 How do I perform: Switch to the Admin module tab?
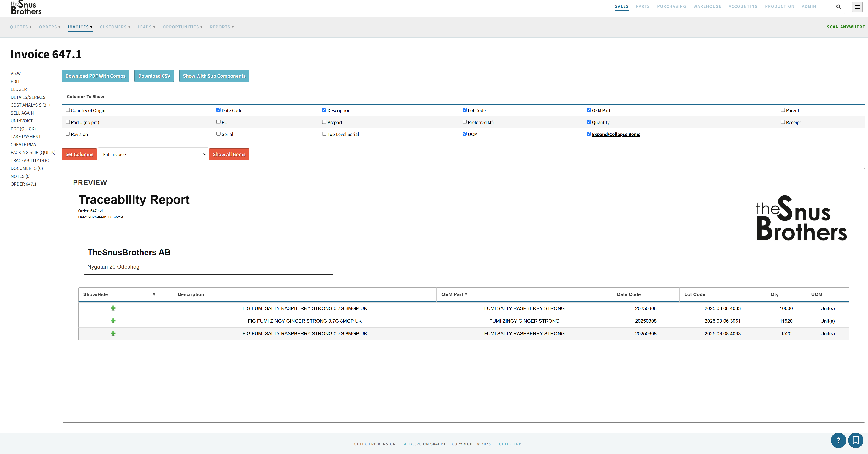809,6
